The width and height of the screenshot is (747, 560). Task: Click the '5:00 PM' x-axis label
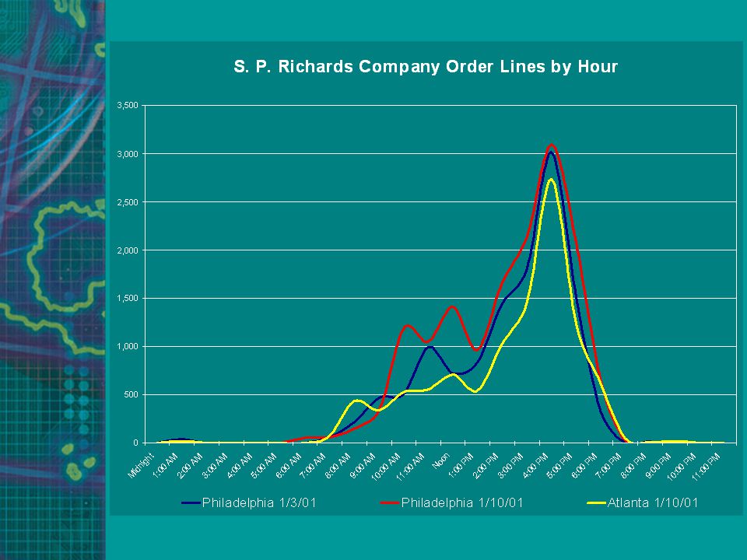click(x=560, y=465)
